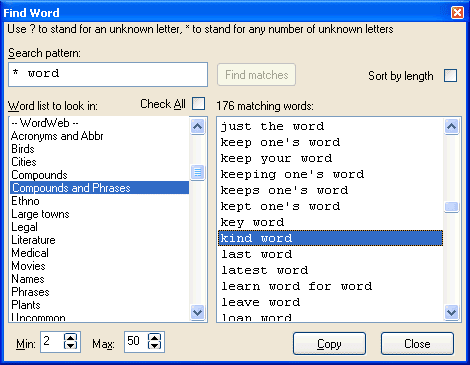The height and width of the screenshot is (365, 470).
Task: Click scroll-up arrow of word list
Action: point(198,126)
